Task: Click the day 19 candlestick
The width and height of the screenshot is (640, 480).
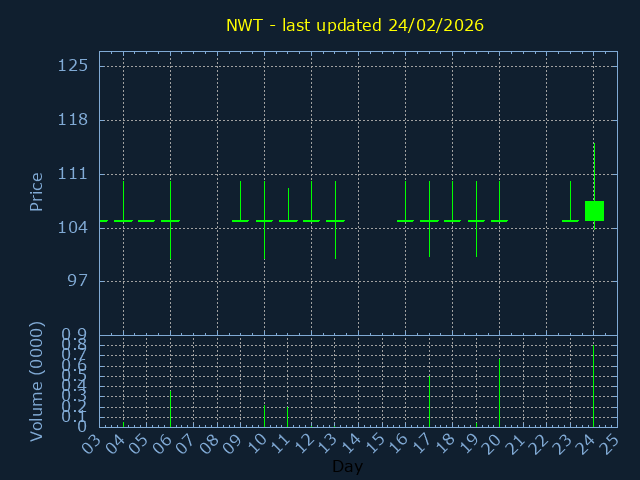Action: 476,220
